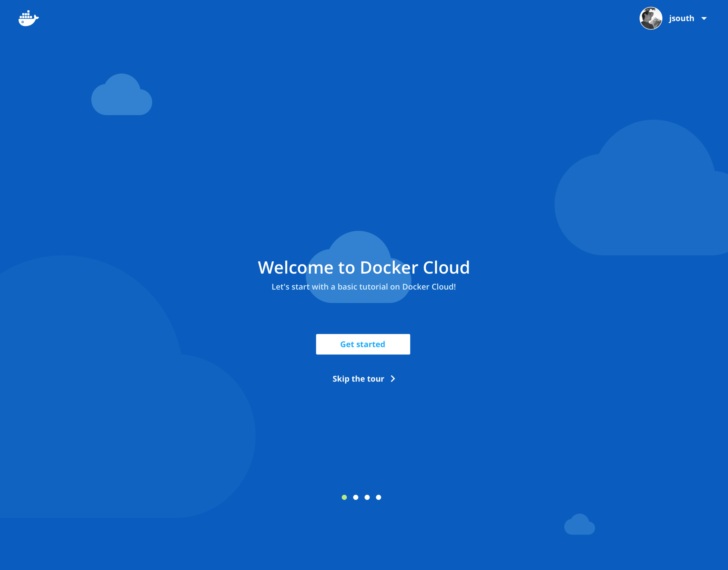Click the jsouth profile avatar picture
This screenshot has width=728, height=570.
point(651,18)
